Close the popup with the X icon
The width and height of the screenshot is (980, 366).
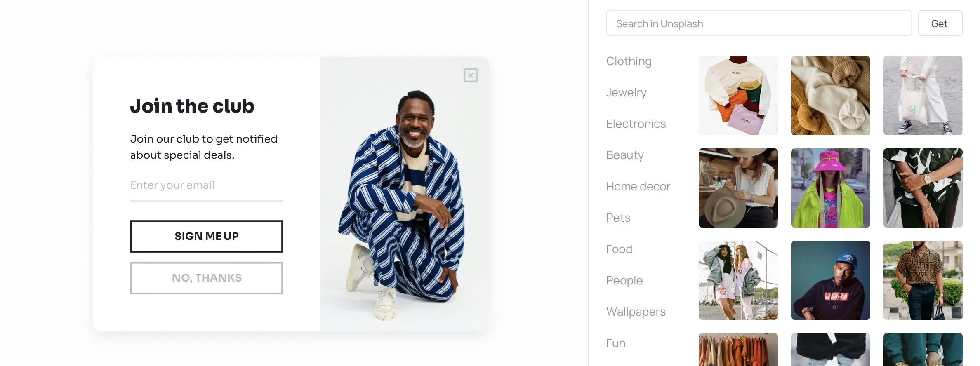pos(470,75)
